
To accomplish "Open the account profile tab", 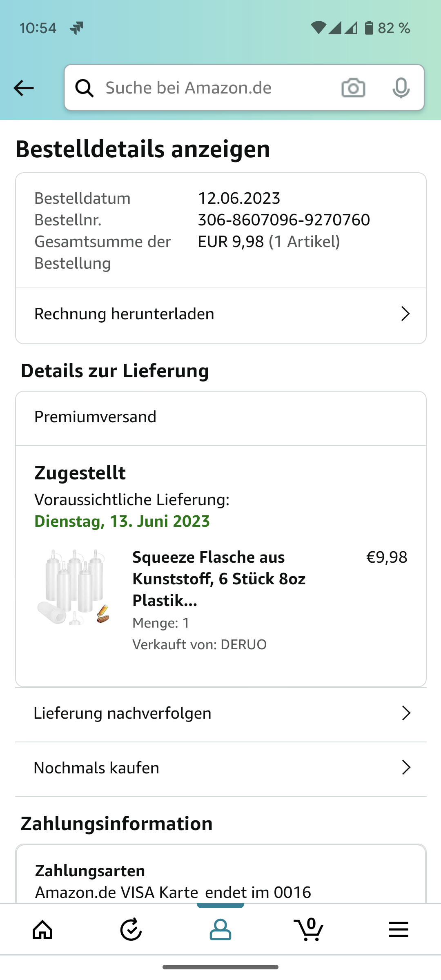I will click(220, 930).
